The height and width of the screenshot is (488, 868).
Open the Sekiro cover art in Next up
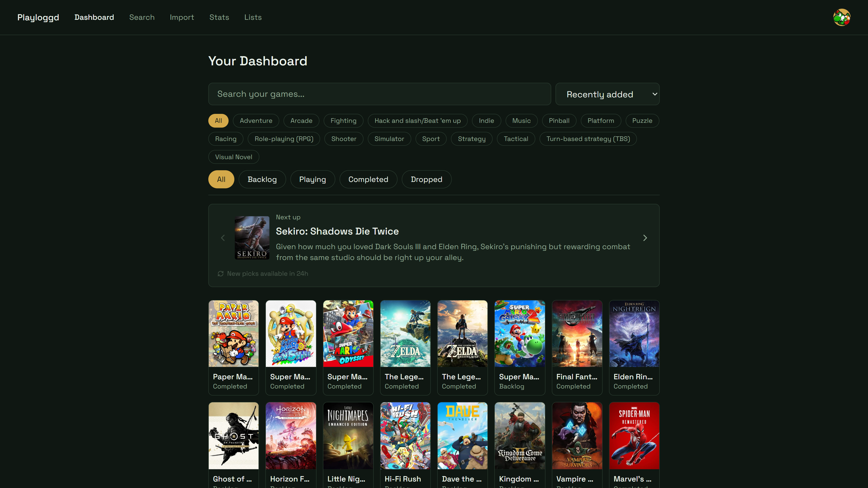252,238
